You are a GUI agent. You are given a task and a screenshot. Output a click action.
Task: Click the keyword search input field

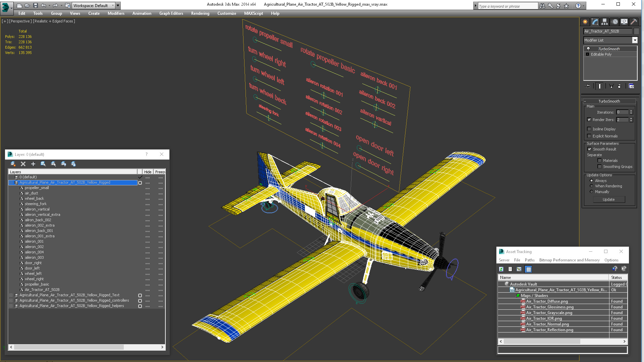(507, 6)
